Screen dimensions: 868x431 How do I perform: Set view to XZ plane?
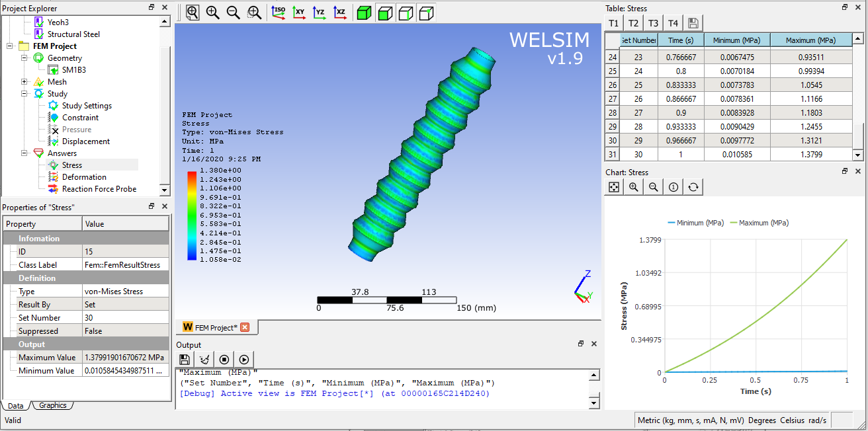tap(339, 13)
